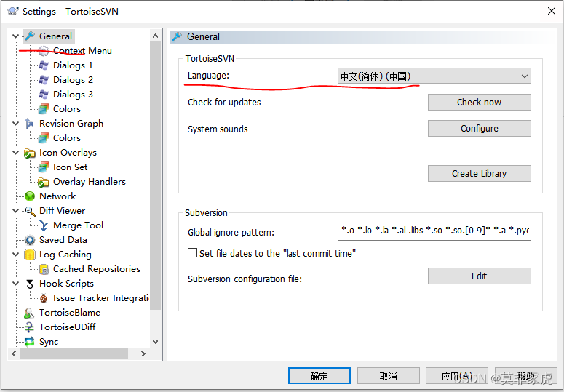Viewport: 564px width, 392px height.
Task: Click the Hook Scripts hook icon
Action: (30, 284)
